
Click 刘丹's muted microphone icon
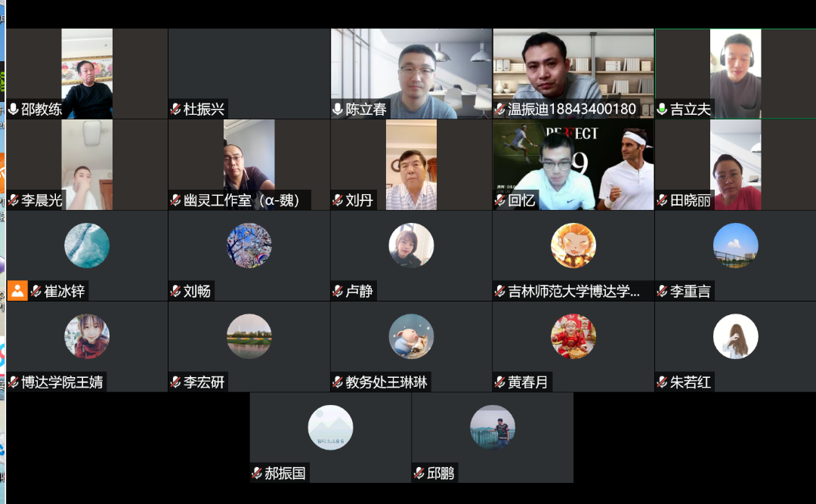[338, 200]
